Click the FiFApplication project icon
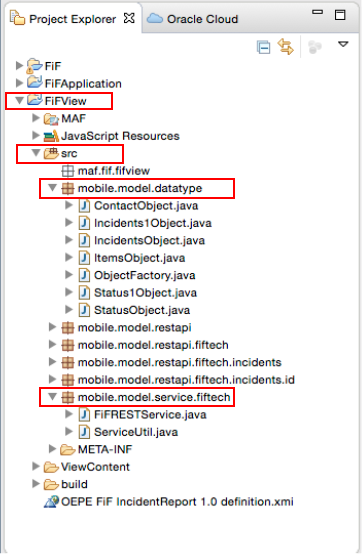Viewport: 362px width, 554px height. tap(35, 83)
